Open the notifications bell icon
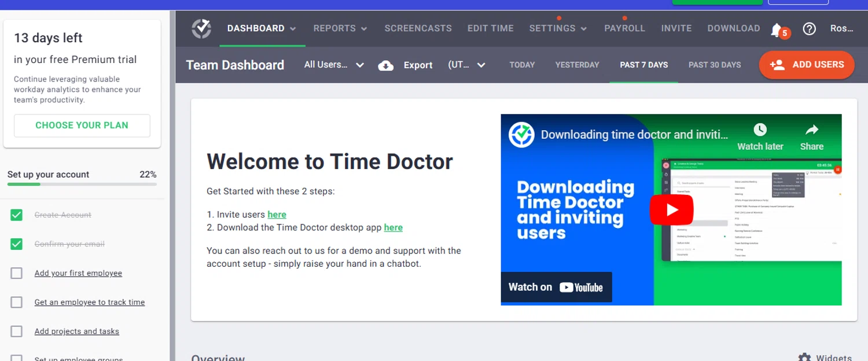 pos(777,30)
